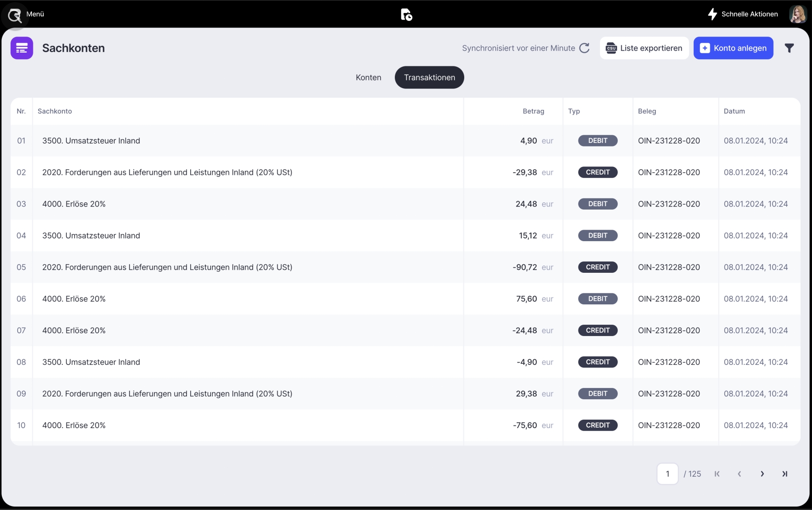
Task: Go to the next page arrow
Action: point(762,474)
